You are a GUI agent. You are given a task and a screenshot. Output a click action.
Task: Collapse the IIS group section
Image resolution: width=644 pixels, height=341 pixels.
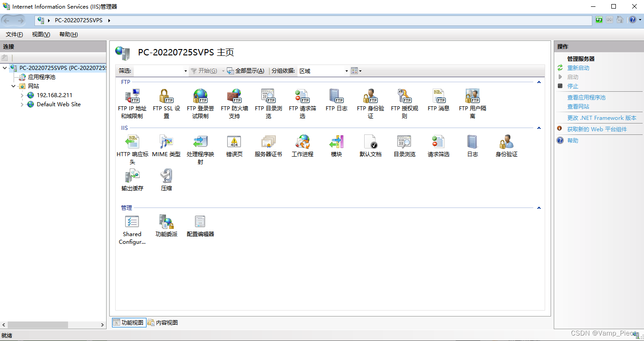(x=539, y=128)
